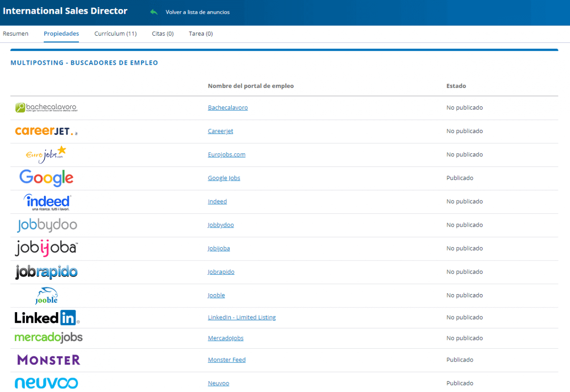This screenshot has width=570, height=392.
Task: Select the Tarea (0) tab
Action: pos(200,34)
